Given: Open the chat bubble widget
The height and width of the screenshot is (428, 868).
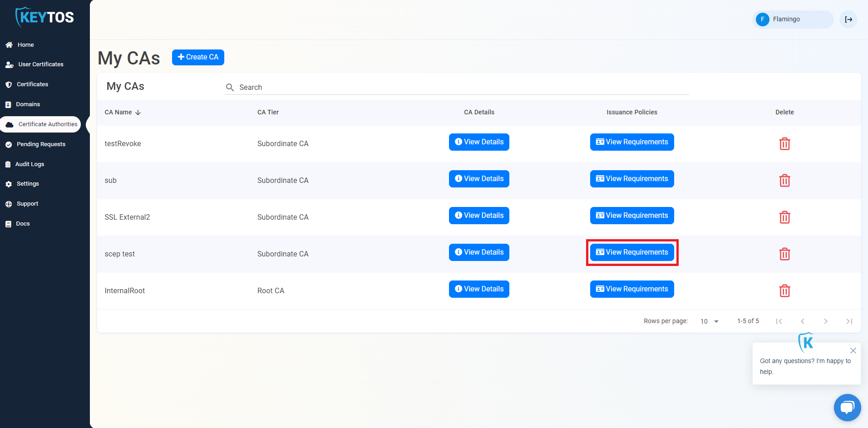Looking at the screenshot, I should point(847,408).
